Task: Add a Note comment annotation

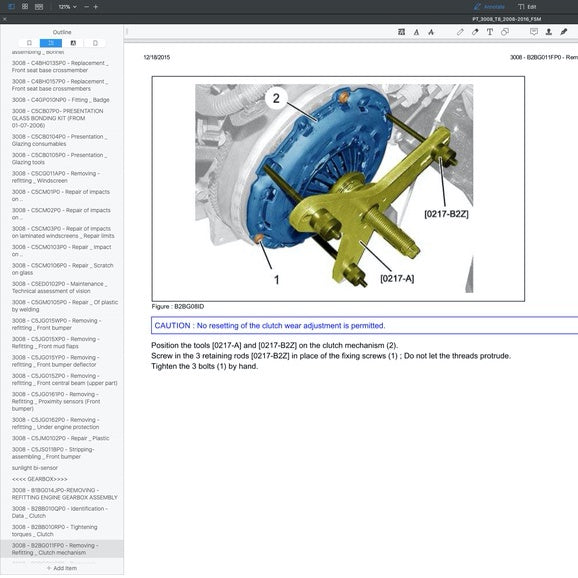Action: point(534,32)
